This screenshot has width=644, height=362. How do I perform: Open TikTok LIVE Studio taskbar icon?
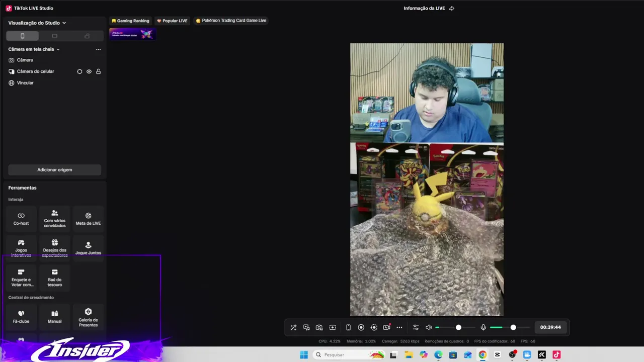(556, 355)
